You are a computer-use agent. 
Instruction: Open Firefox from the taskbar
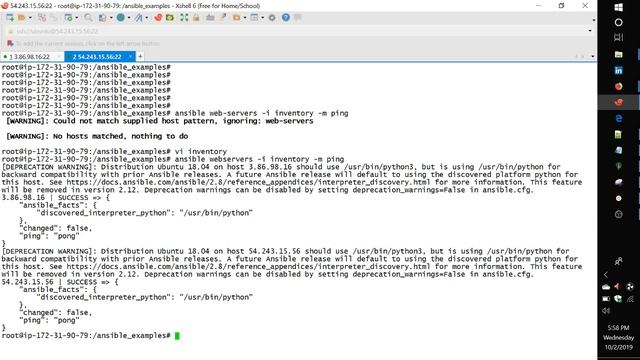point(618,86)
